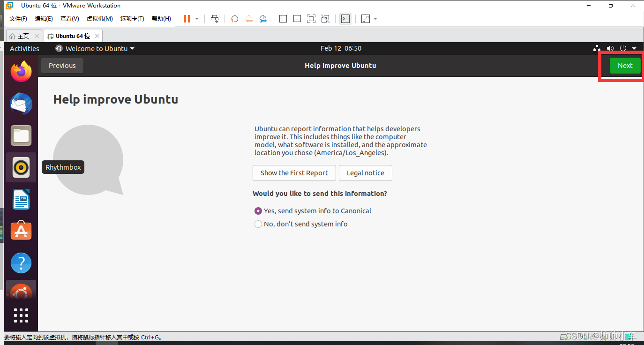Go back with the Previous button
This screenshot has width=644, height=345.
coord(62,66)
